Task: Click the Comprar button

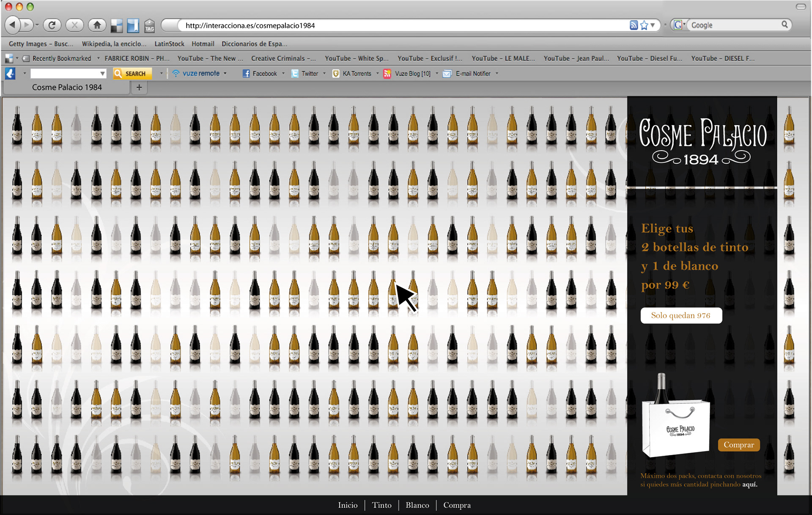Action: [738, 445]
